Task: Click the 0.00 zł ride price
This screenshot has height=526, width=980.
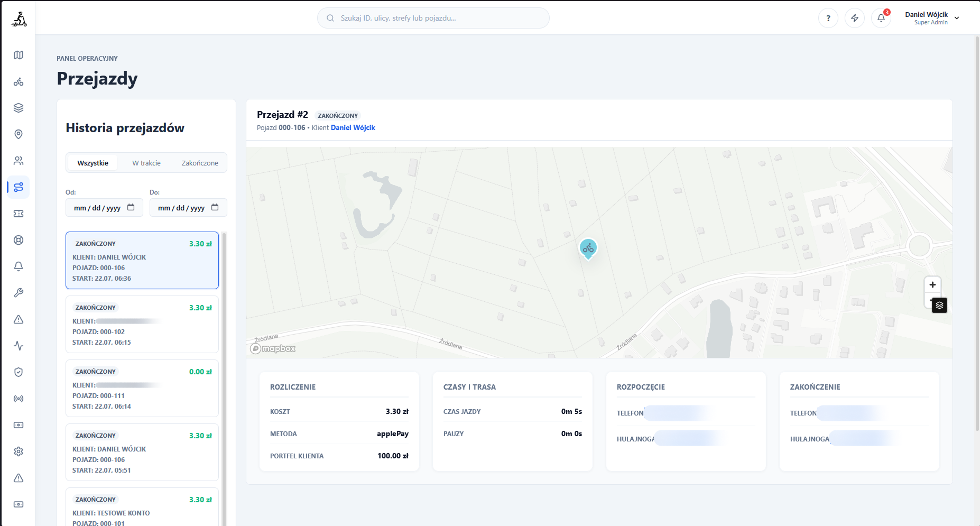Action: (200, 372)
